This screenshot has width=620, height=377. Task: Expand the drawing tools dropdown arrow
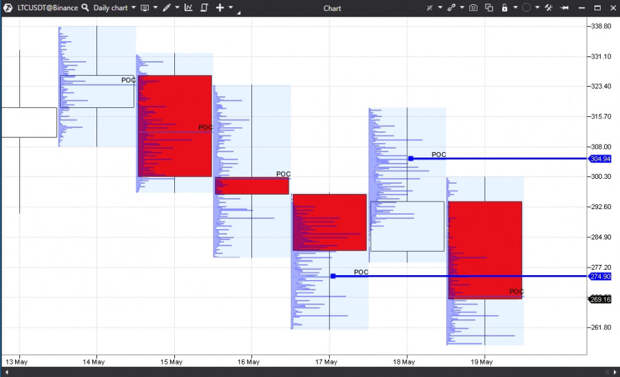click(x=177, y=8)
